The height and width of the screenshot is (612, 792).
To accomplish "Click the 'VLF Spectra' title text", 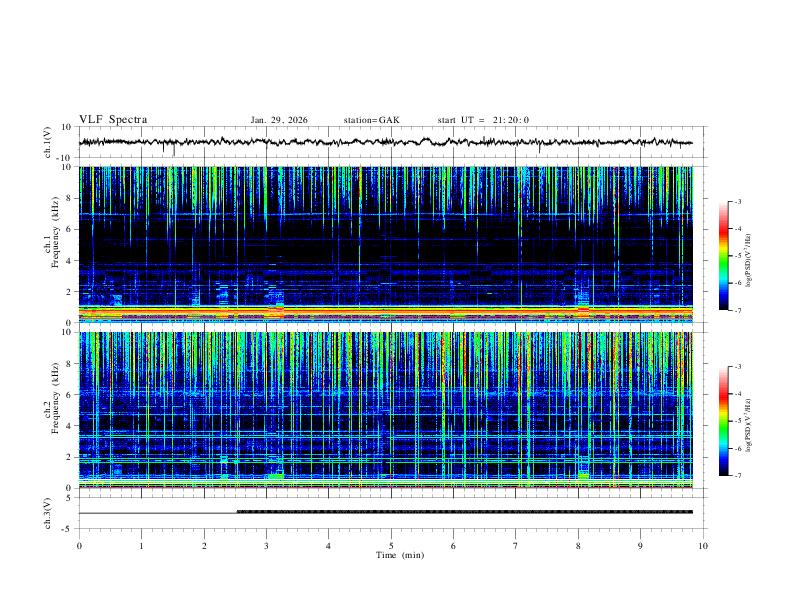I will [x=113, y=120].
